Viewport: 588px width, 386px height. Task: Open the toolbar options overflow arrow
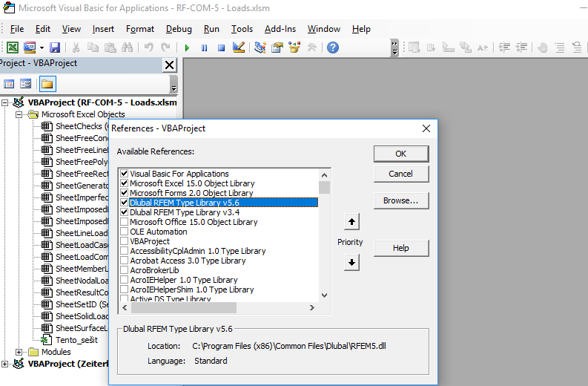pos(394,48)
